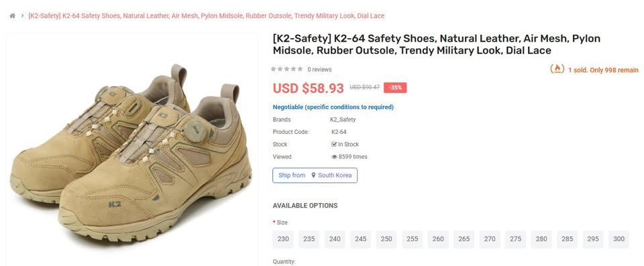The width and height of the screenshot is (644, 266).
Task: Click the -35% discount badge
Action: 395,87
